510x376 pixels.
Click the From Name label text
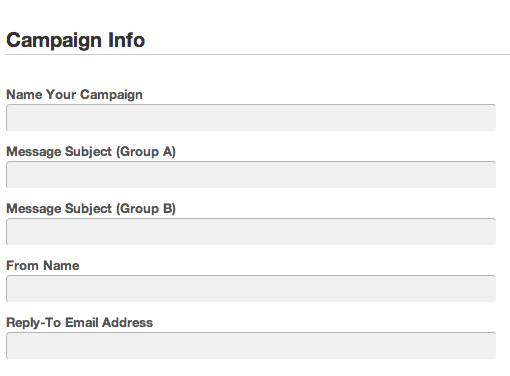click(43, 266)
